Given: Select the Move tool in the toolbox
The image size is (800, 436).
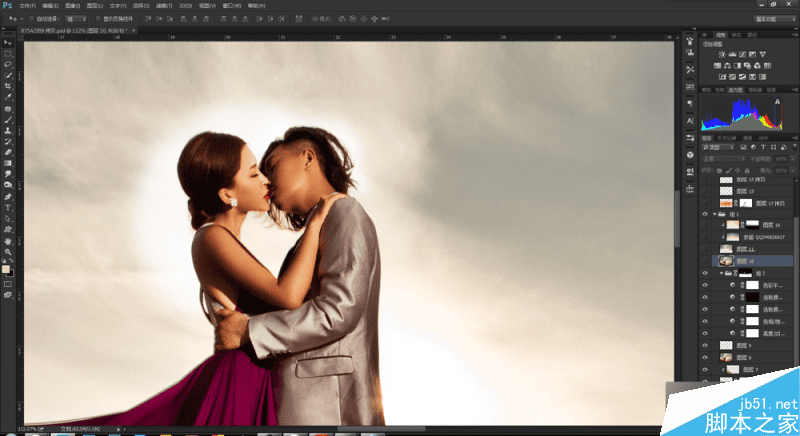Looking at the screenshot, I should coord(8,42).
